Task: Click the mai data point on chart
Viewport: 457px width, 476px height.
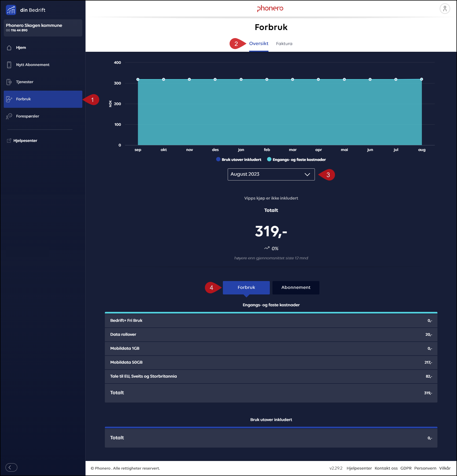Action: pos(344,79)
